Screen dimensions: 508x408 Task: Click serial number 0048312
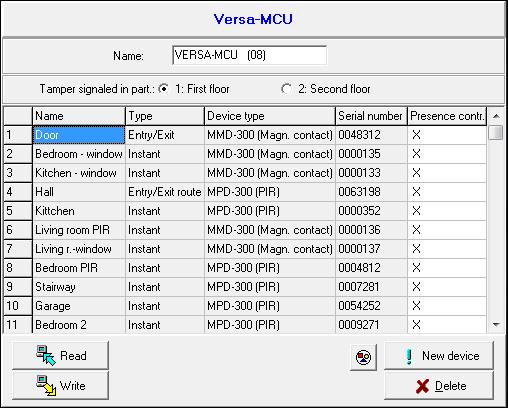click(x=371, y=135)
